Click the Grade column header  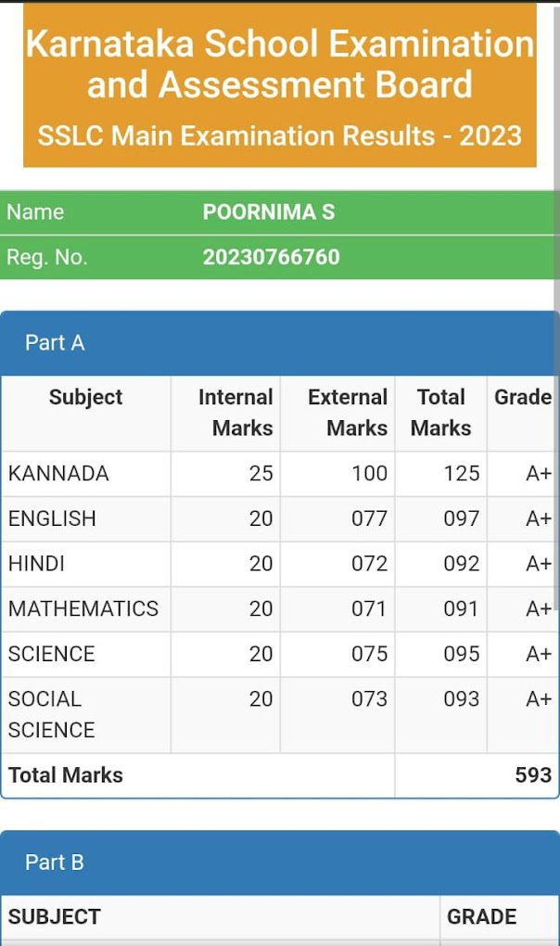pos(523,397)
